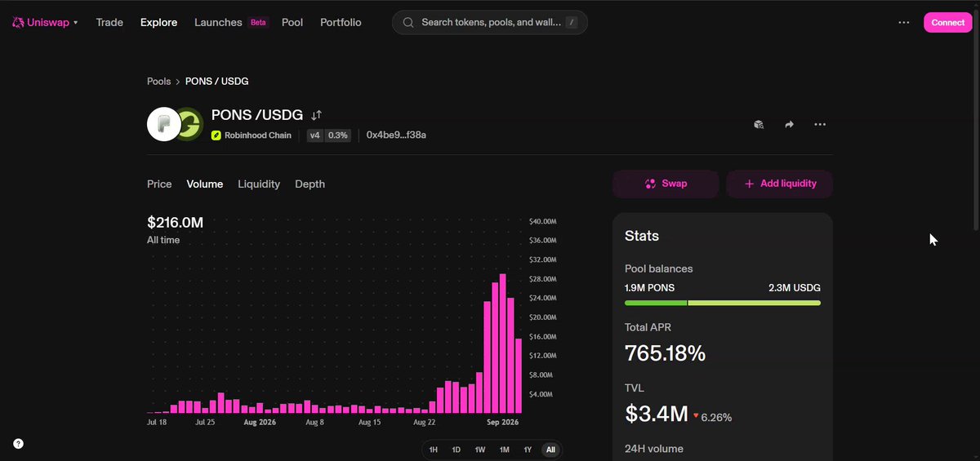
Task: Open the Portfolio page
Action: [341, 22]
